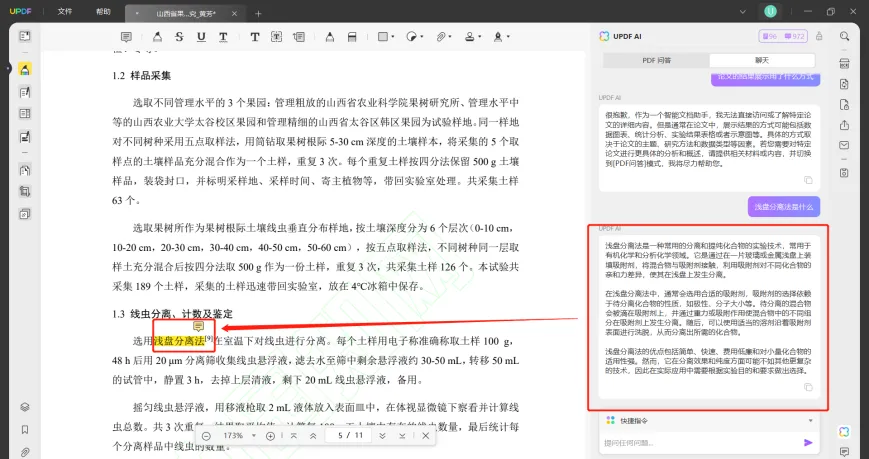Viewport: 869px width, 459px height.
Task: Send the AI question with arrow button
Action: click(x=808, y=442)
